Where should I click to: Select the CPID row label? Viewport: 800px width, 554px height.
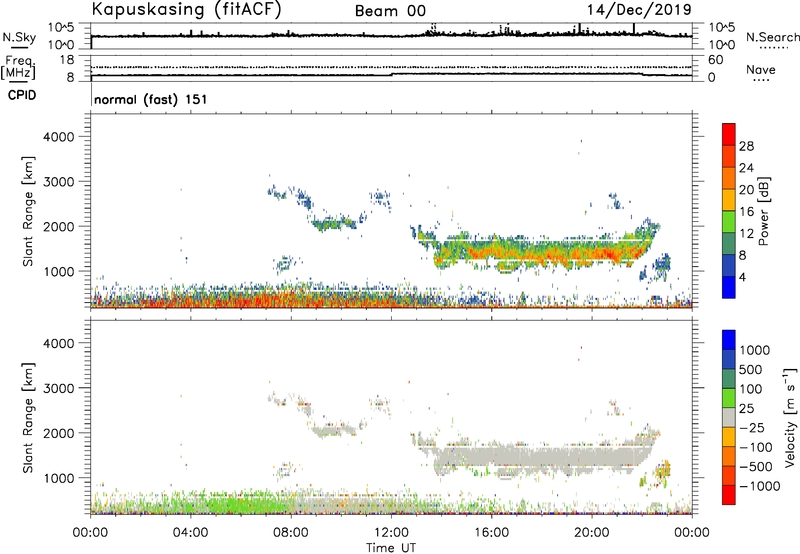[x=22, y=95]
